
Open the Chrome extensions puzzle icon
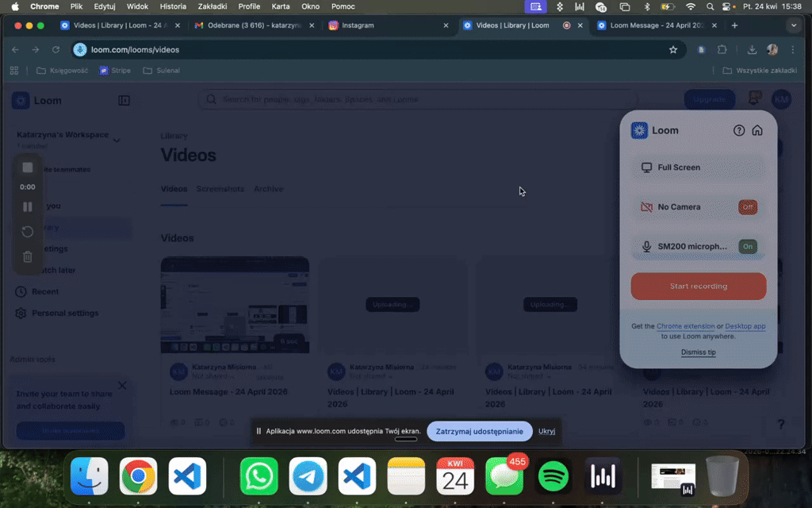[x=722, y=50]
